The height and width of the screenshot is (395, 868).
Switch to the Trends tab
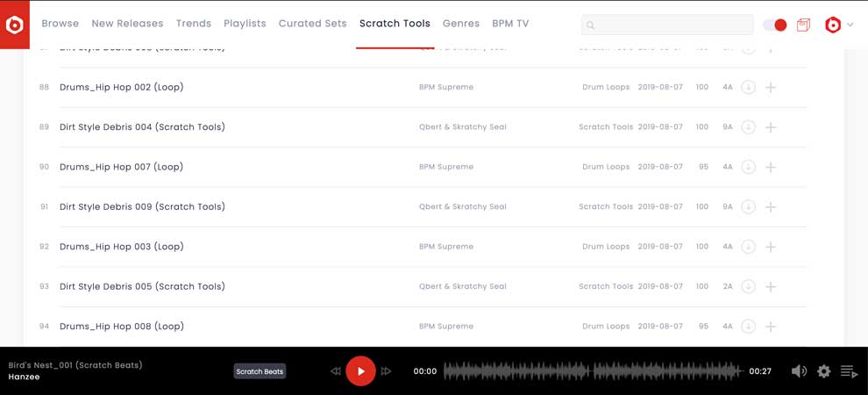pos(194,24)
